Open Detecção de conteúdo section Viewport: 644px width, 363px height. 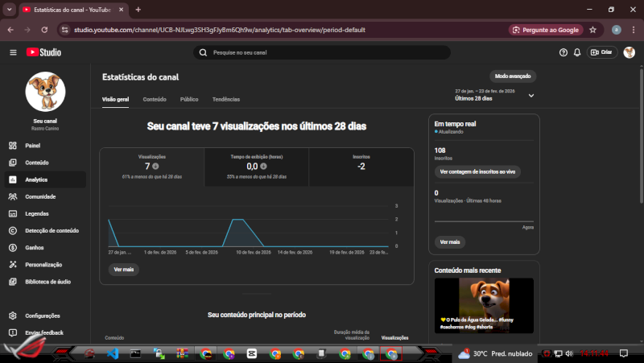[52, 230]
